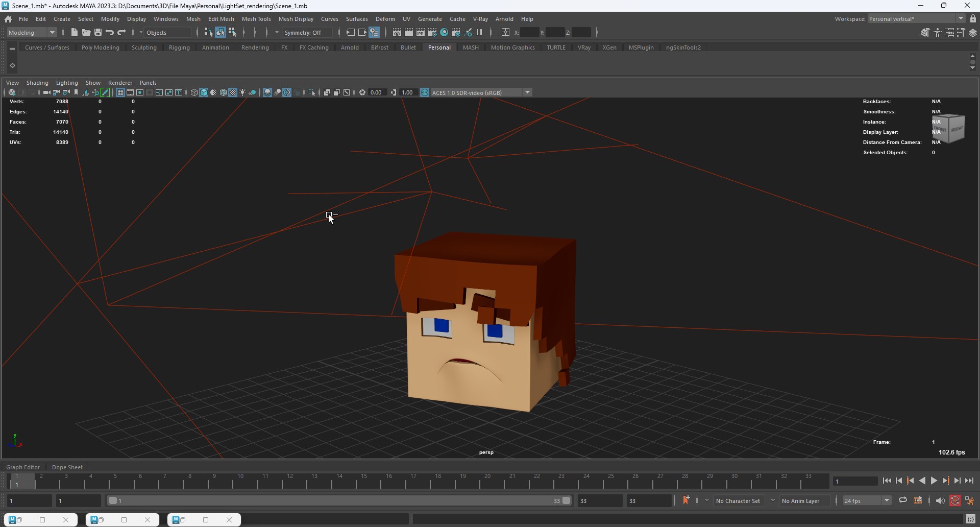Click the Undo arrow icon
This screenshot has width=980, height=527.
(x=110, y=32)
